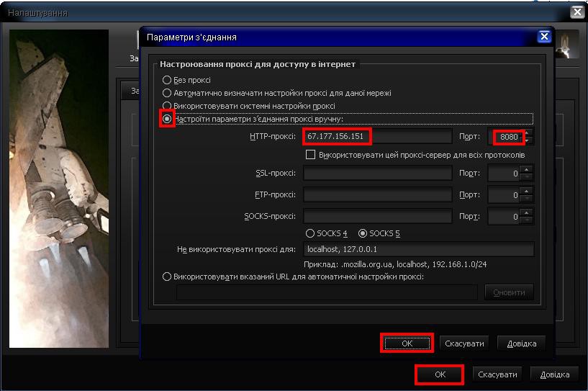
Task: Click the 'SSL-проксі:' label
Action: (276, 174)
